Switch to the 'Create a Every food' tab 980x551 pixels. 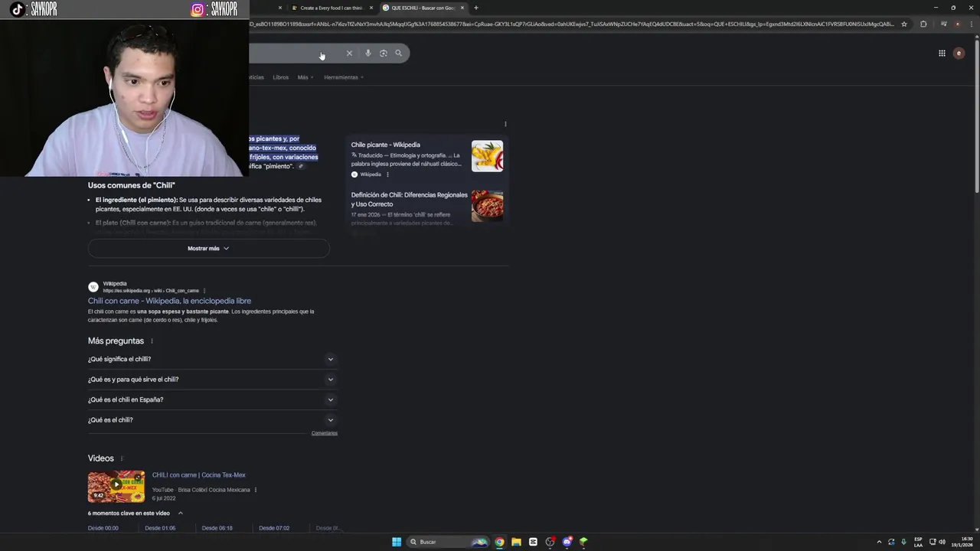pos(331,8)
